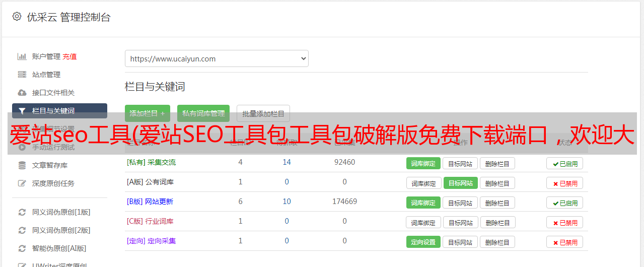Go to 站点管理 in the sidebar
The image size is (644, 267).
click(x=46, y=75)
